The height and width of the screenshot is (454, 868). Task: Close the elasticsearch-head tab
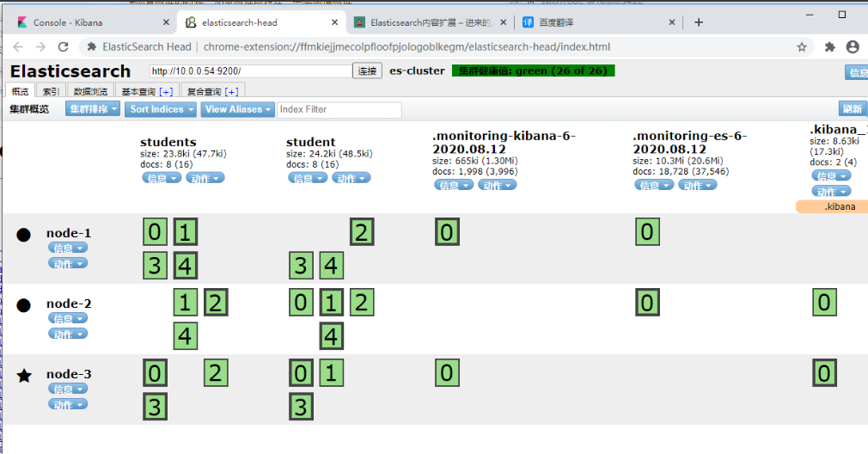click(x=335, y=22)
